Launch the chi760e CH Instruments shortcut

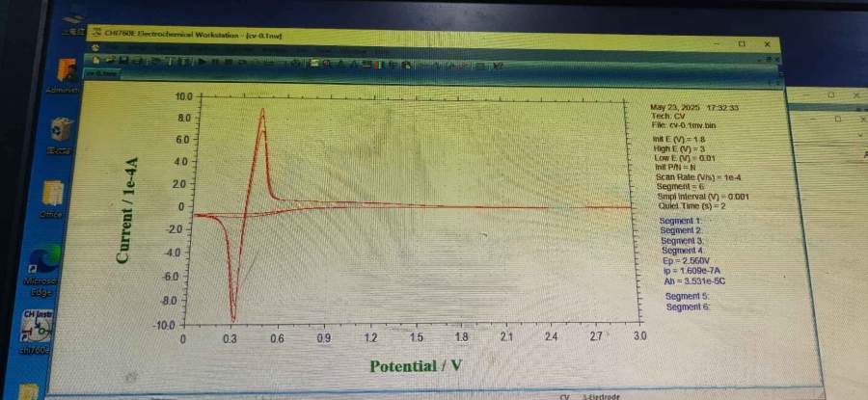[x=38, y=332]
